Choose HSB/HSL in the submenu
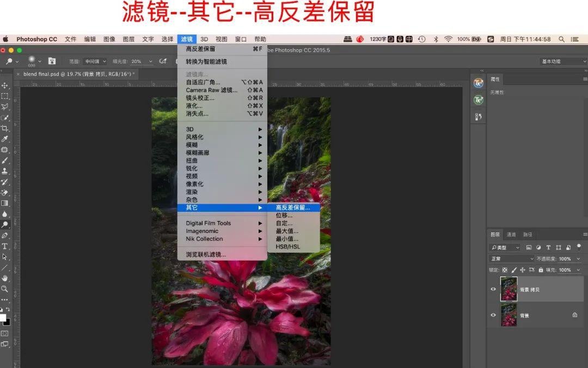The image size is (588, 368). tap(293, 247)
